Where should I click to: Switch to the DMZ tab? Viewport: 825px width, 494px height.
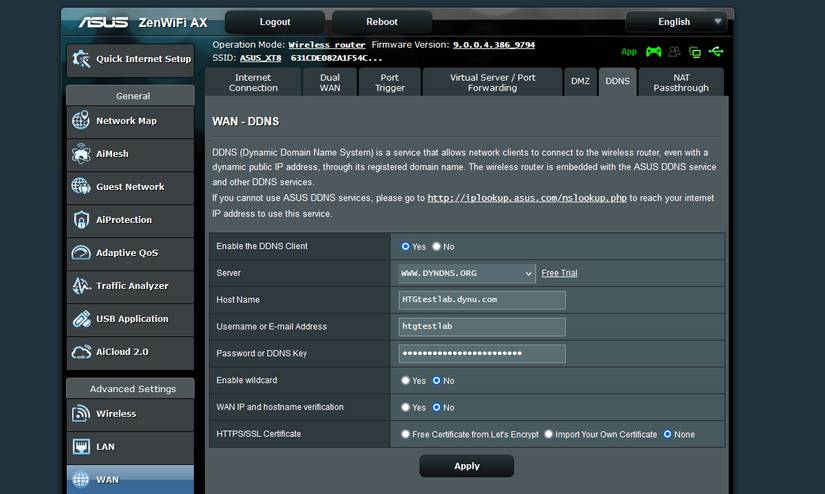[x=580, y=82]
